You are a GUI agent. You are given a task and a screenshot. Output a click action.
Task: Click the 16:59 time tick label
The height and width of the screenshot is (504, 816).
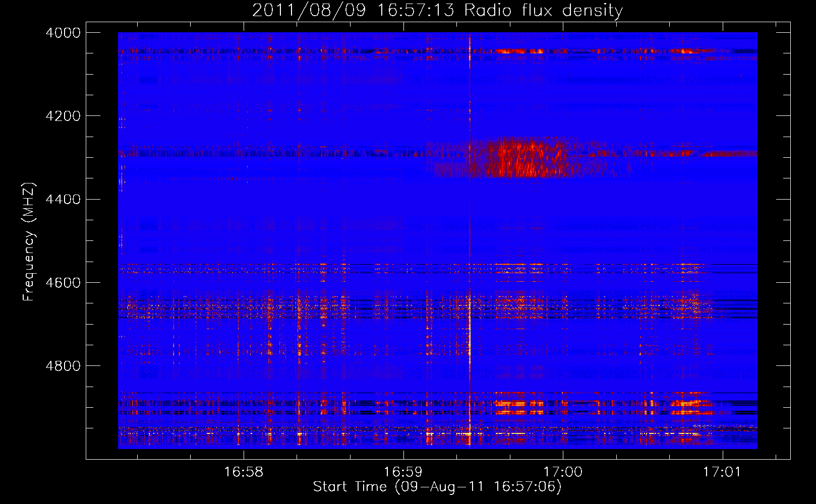(403, 472)
